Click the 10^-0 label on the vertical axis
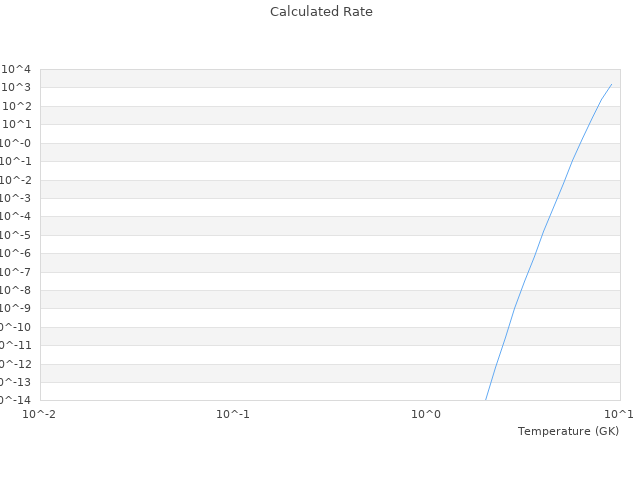 point(15,143)
